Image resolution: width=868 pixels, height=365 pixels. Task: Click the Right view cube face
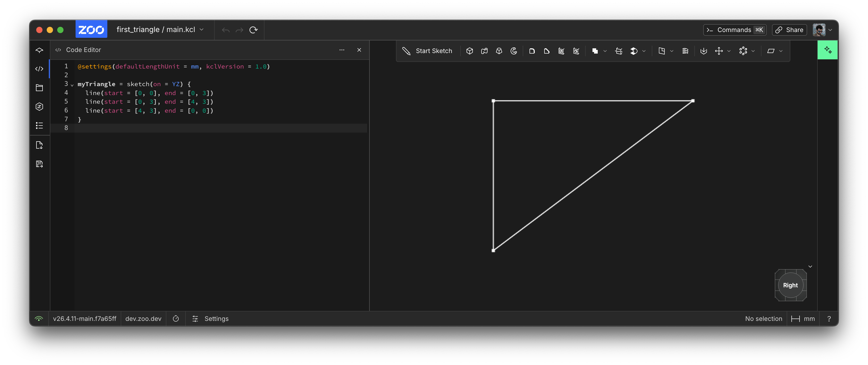coord(790,285)
